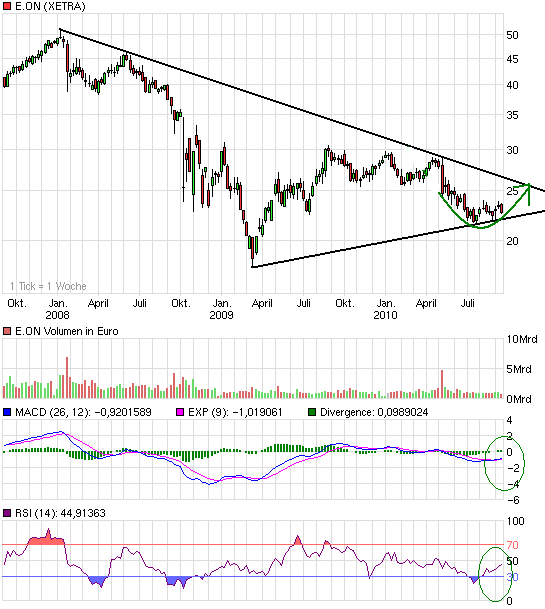Click the price axis value 35
The height and width of the screenshot is (609, 545).
click(x=512, y=115)
